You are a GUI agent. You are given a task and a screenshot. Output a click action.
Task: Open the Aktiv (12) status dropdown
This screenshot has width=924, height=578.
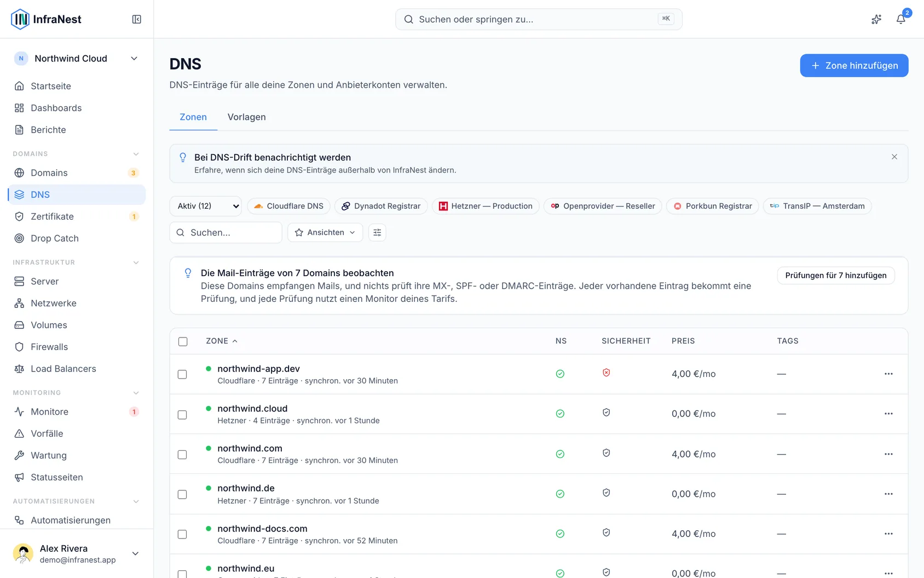pos(206,206)
